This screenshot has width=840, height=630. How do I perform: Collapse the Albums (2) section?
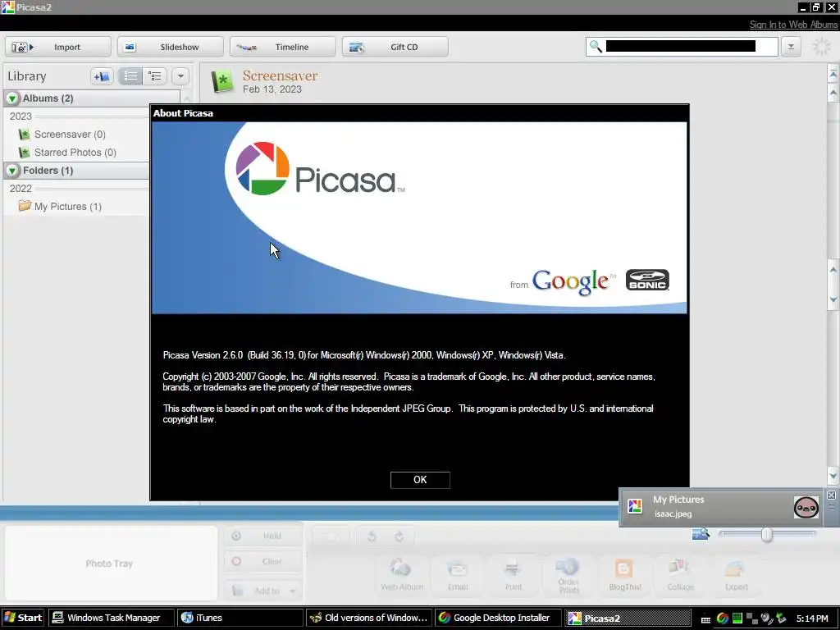click(x=11, y=98)
